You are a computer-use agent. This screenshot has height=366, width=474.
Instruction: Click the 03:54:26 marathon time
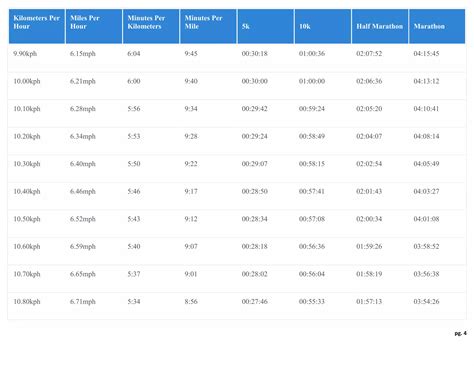pyautogui.click(x=426, y=302)
